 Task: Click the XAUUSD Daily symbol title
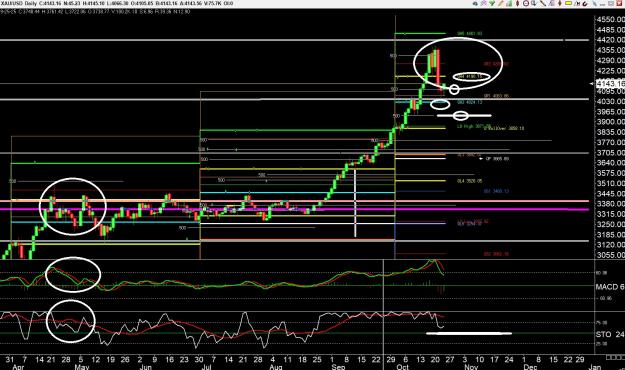19,3
